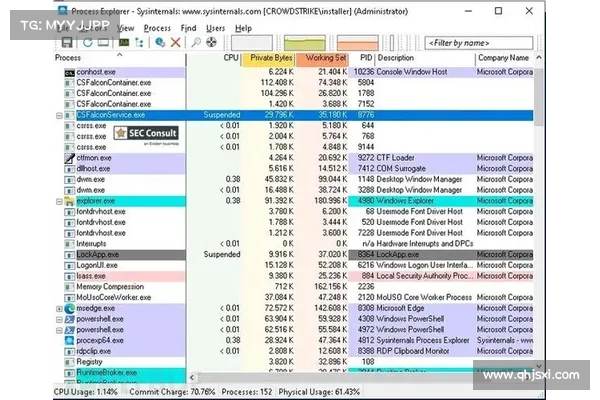Image resolution: width=600 pixels, height=400 pixels.
Task: Open the Process menu
Action: 157,28
